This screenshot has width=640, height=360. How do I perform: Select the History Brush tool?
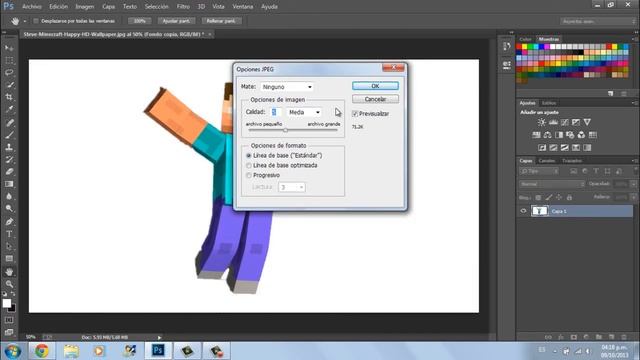click(x=9, y=159)
